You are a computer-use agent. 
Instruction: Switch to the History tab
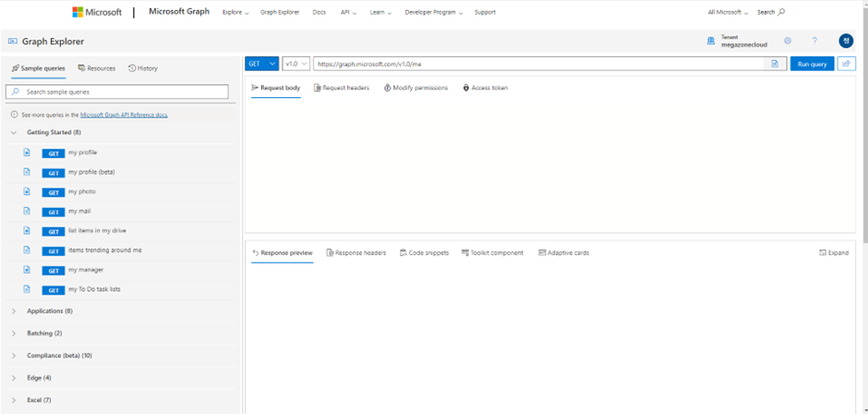click(x=143, y=68)
